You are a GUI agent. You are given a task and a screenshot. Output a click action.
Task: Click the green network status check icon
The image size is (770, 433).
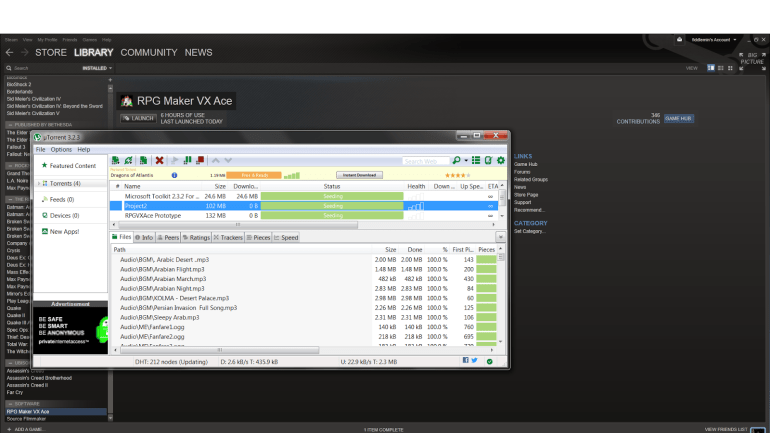point(489,361)
